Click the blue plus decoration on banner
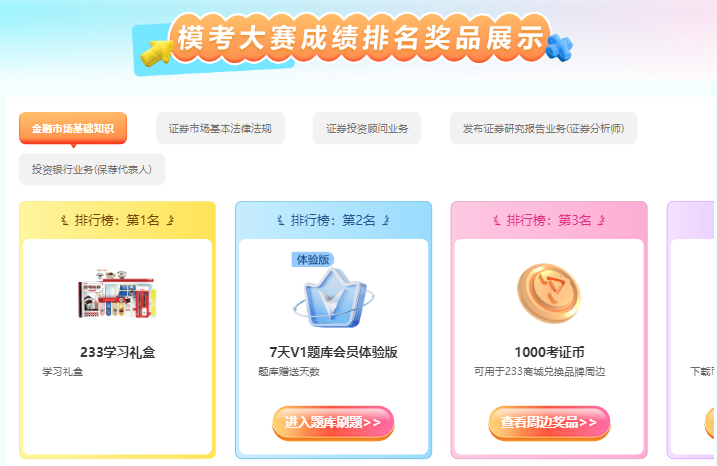This screenshot has height=466, width=717. [559, 48]
